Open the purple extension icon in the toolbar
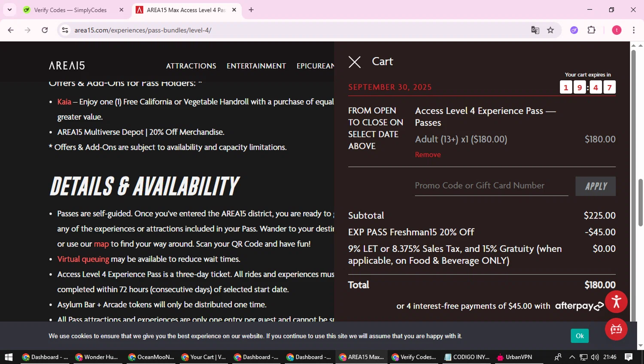This screenshot has width=644, height=364. point(574,30)
